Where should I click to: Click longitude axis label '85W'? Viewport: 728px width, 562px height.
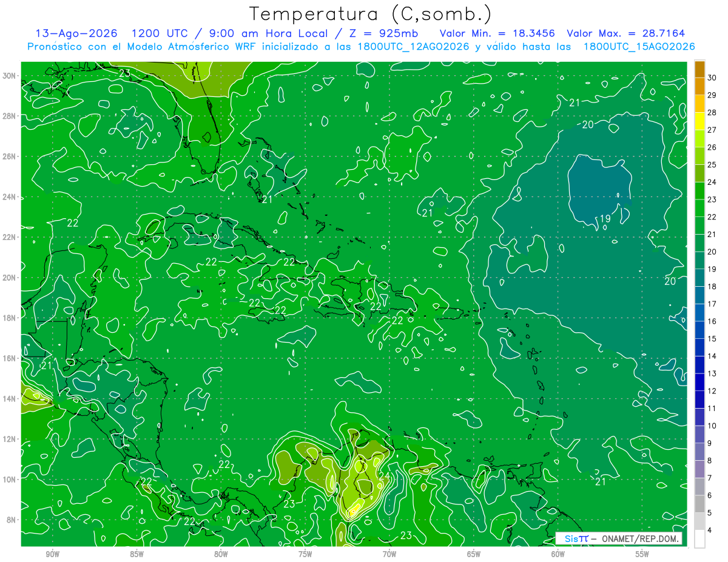tap(137, 554)
